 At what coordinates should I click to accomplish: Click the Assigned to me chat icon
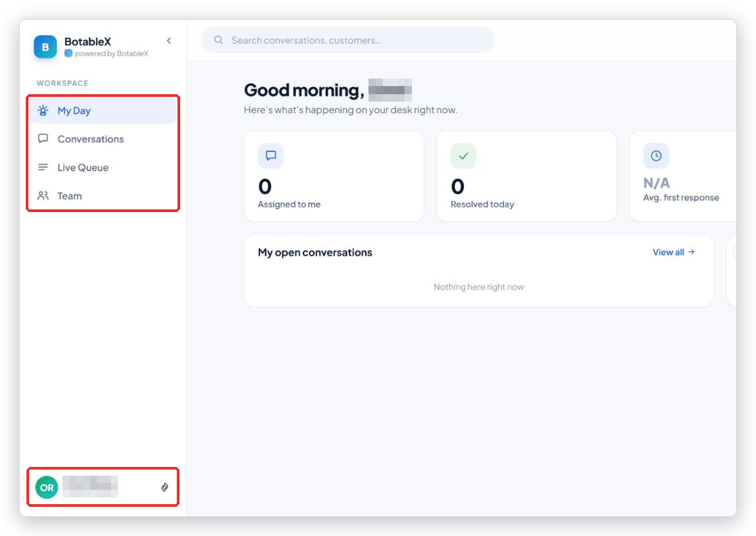click(271, 156)
